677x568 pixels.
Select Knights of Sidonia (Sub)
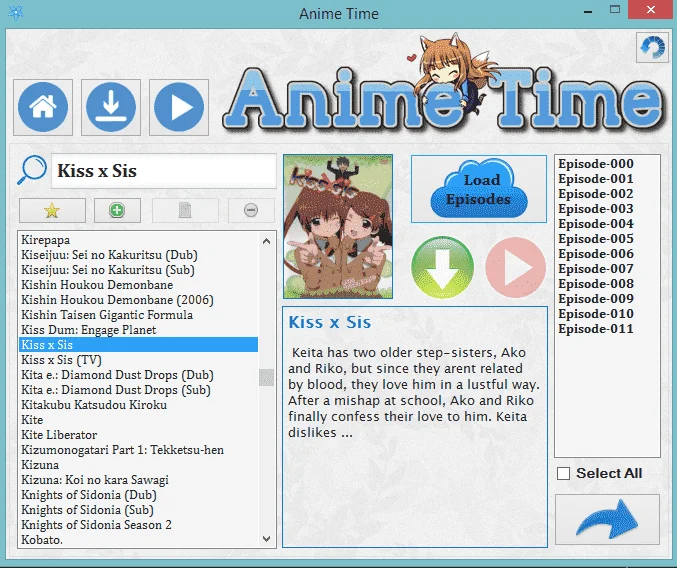click(138, 510)
